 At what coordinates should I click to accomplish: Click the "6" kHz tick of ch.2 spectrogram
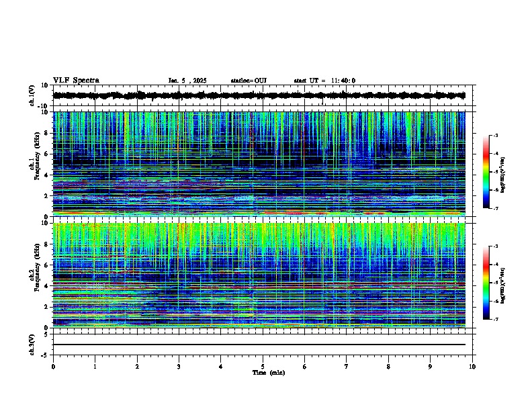tap(46, 265)
